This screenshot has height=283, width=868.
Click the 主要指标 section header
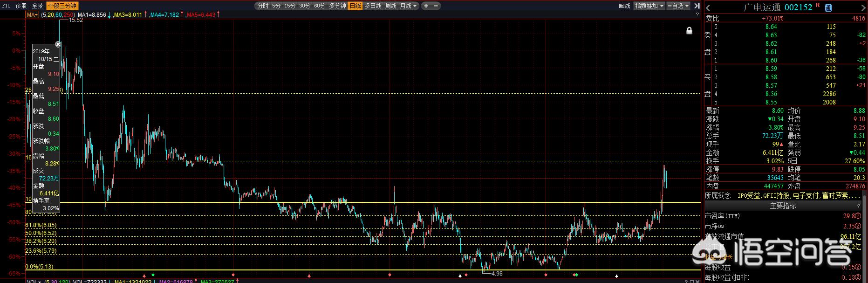coord(783,206)
